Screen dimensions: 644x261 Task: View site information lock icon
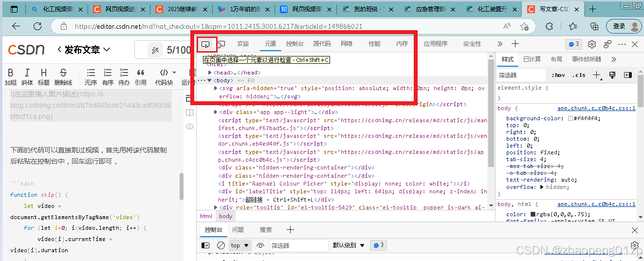pyautogui.click(x=63, y=26)
